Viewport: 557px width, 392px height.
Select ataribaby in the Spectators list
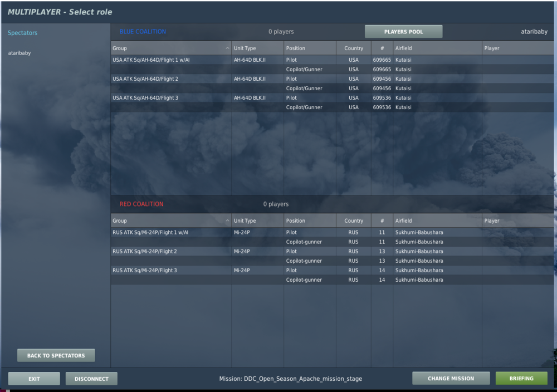[19, 53]
